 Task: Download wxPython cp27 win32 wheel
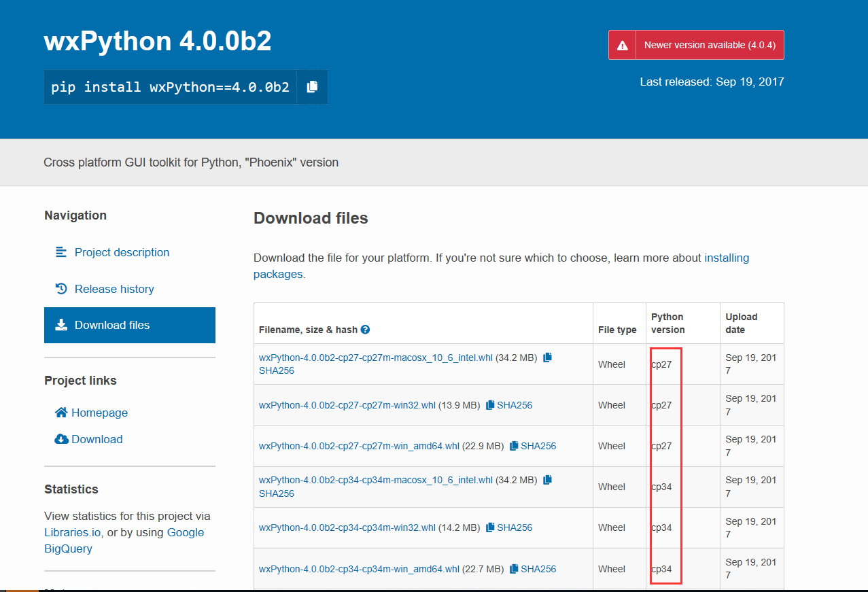click(347, 405)
